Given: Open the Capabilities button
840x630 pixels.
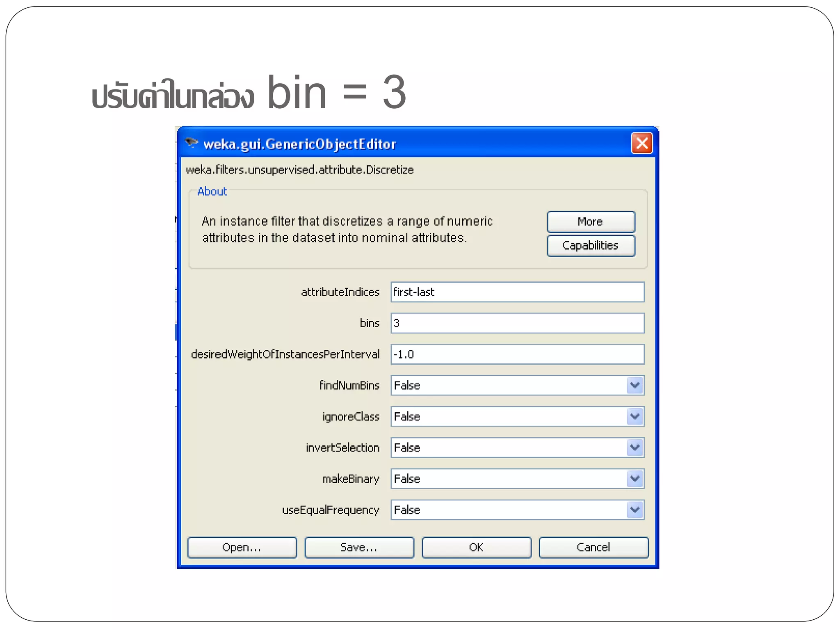Looking at the screenshot, I should point(591,245).
